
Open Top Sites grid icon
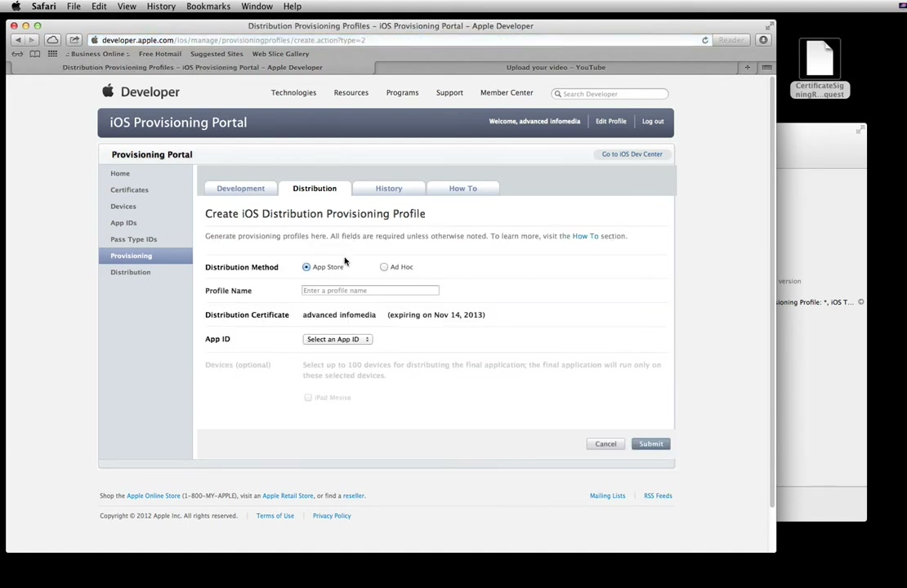coord(52,54)
